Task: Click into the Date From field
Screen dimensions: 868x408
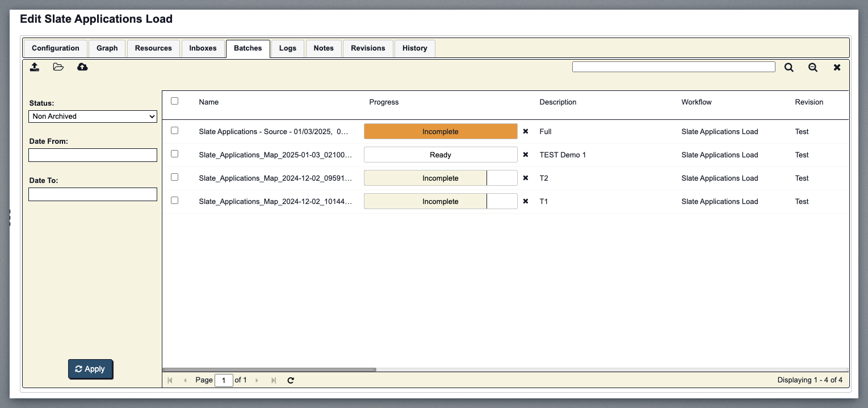Action: coord(93,155)
